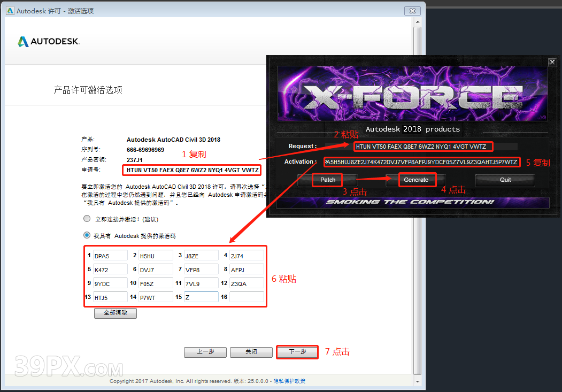Click activation code field 13 containing HTJ5
Image resolution: width=562 pixels, height=392 pixels.
[x=110, y=297]
